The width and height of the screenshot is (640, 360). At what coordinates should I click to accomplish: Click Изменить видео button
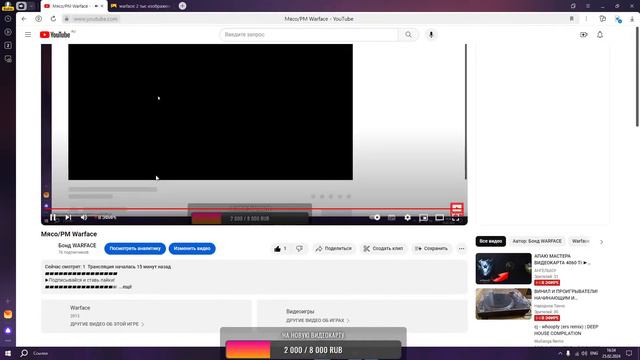coord(192,249)
